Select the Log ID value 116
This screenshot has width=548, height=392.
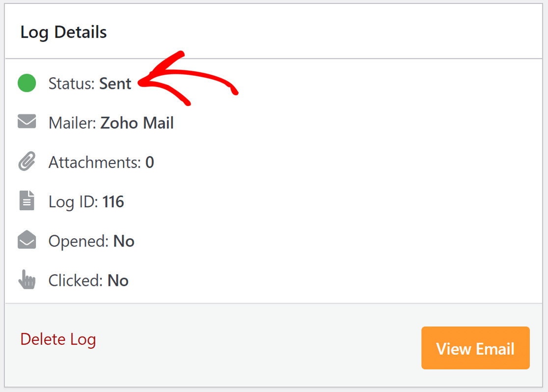click(114, 201)
